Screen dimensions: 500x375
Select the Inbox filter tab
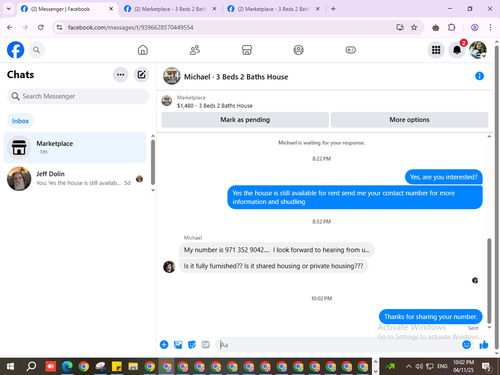20,121
